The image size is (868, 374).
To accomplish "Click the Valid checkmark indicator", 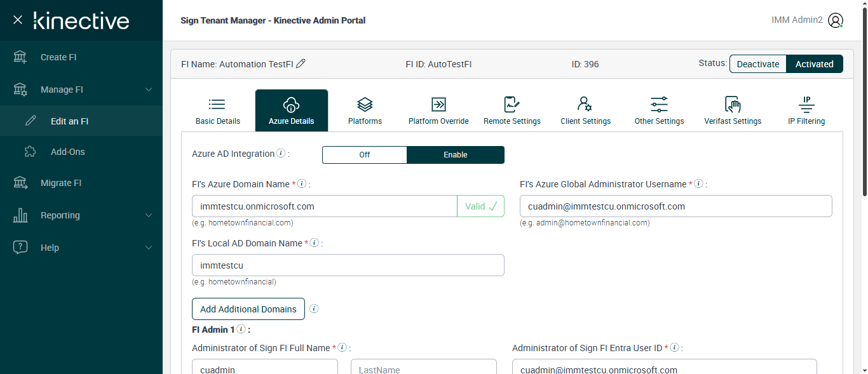I will click(x=480, y=206).
